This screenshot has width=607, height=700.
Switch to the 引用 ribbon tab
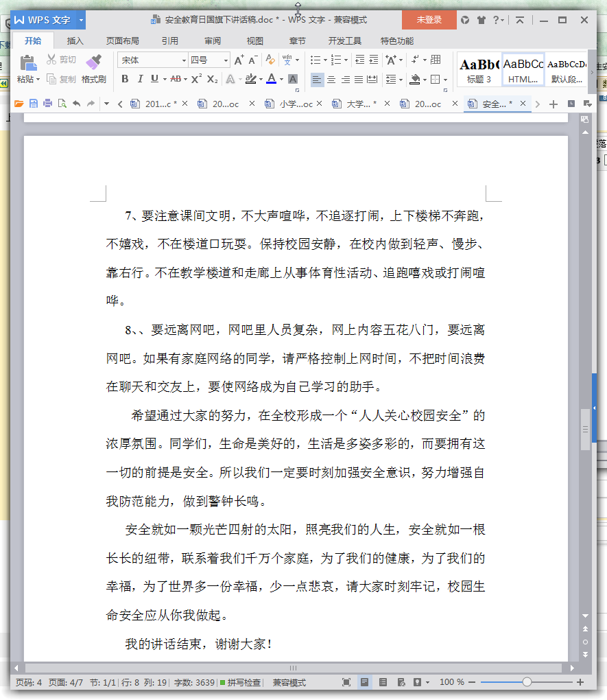(x=169, y=41)
